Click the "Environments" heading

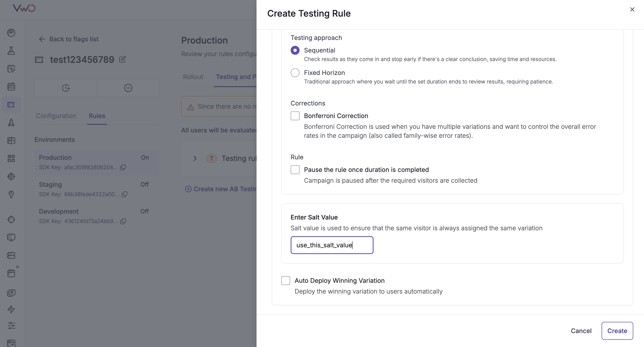point(54,140)
